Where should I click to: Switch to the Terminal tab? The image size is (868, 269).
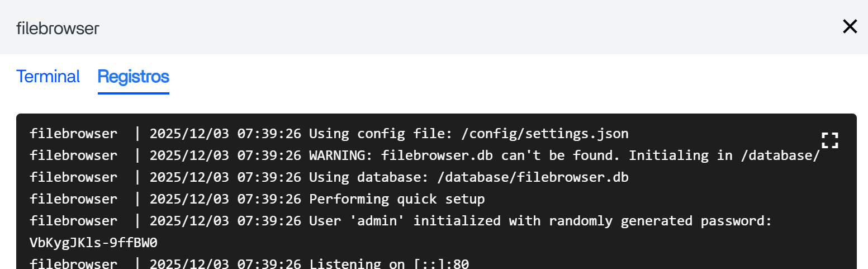pos(48,76)
